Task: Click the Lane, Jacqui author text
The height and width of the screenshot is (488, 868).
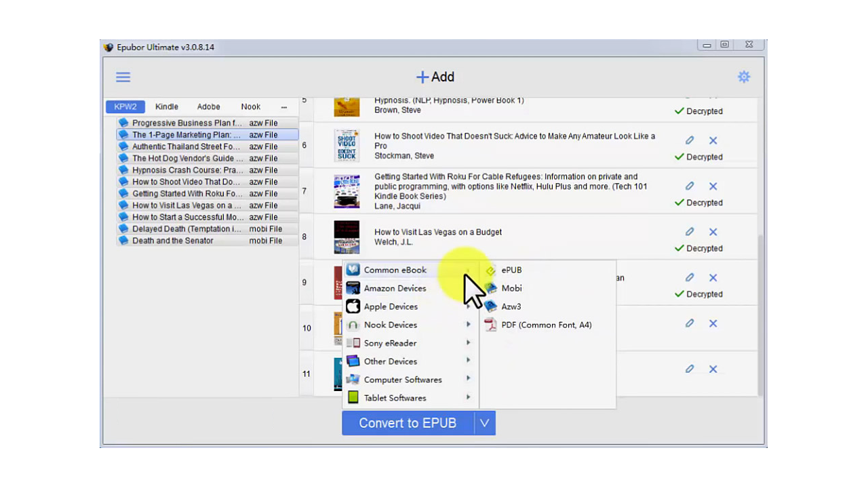Action: [397, 206]
